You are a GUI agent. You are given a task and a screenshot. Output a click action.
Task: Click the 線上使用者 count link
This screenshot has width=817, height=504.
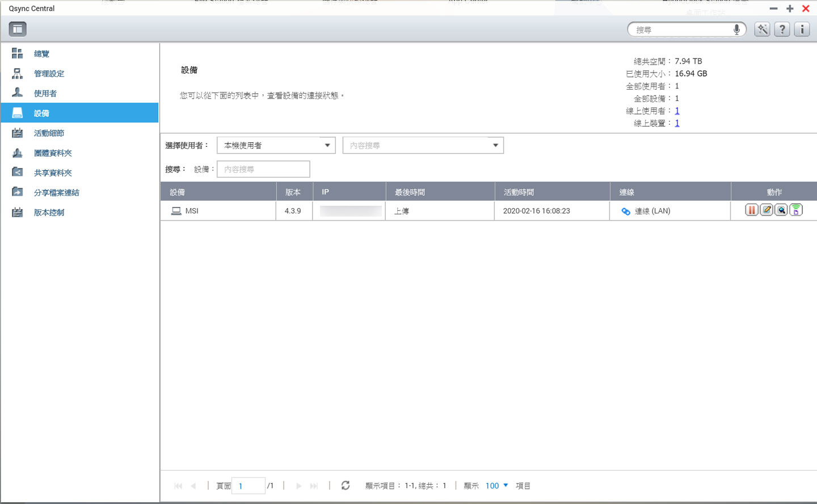click(677, 111)
